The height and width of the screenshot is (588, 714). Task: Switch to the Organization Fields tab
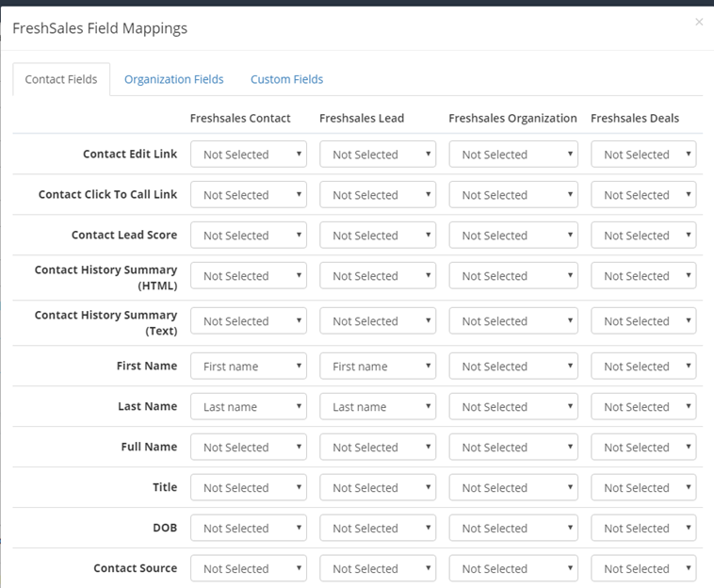pos(174,79)
